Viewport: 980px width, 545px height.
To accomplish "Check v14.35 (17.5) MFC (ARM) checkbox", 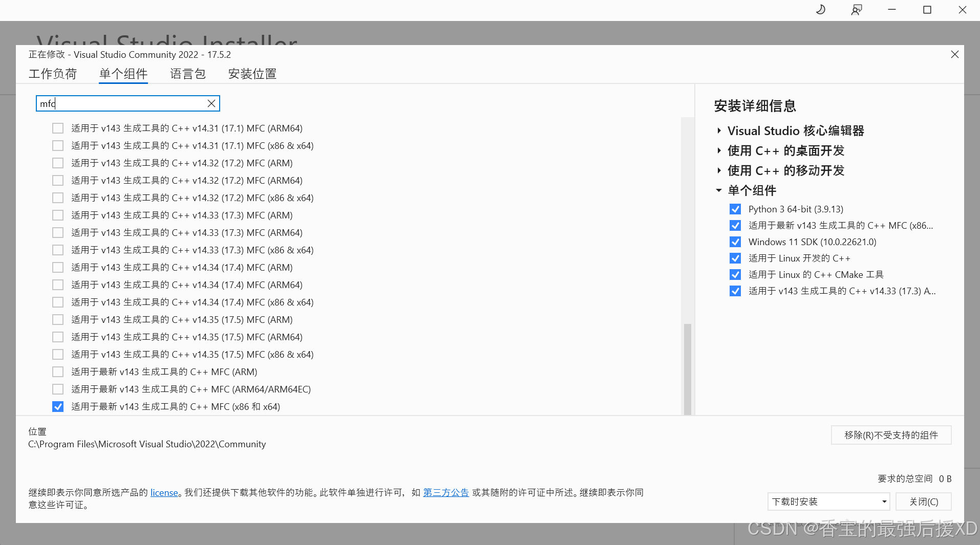I will [x=58, y=320].
